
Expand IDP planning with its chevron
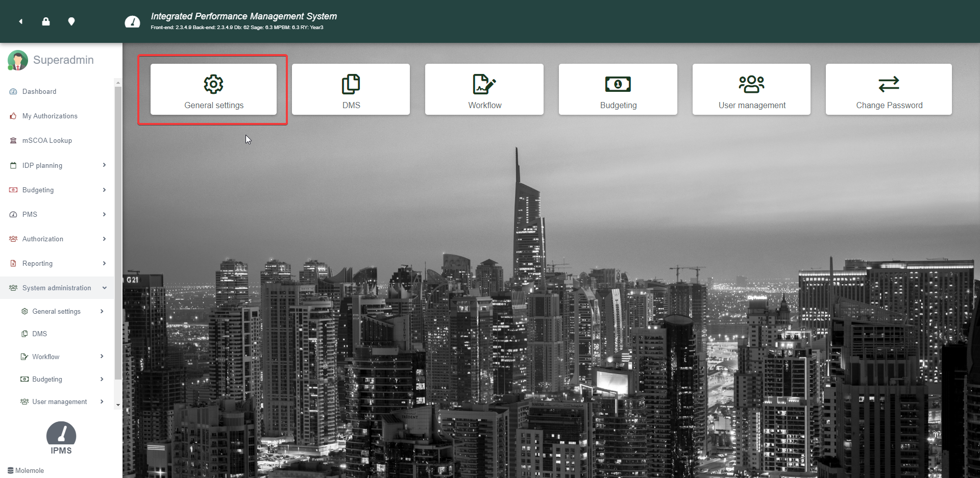(x=104, y=165)
